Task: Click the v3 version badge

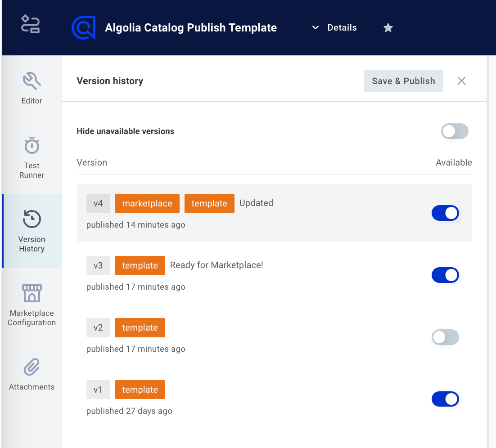Action: [x=98, y=265]
